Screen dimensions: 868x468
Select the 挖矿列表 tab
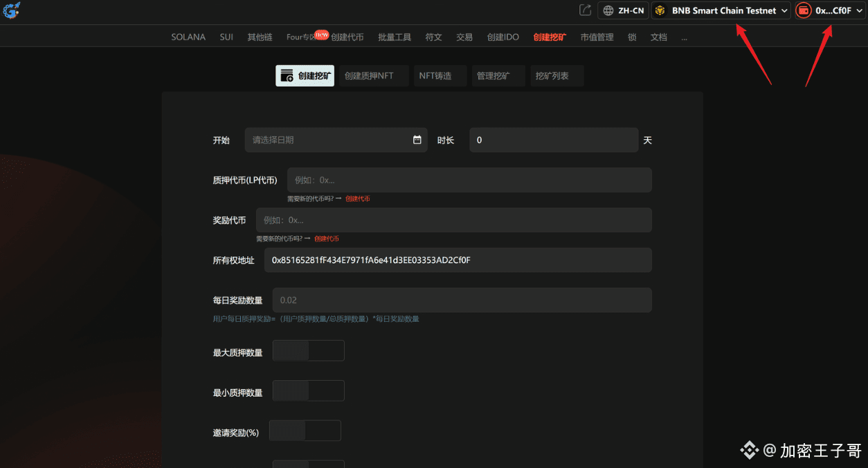[557, 75]
